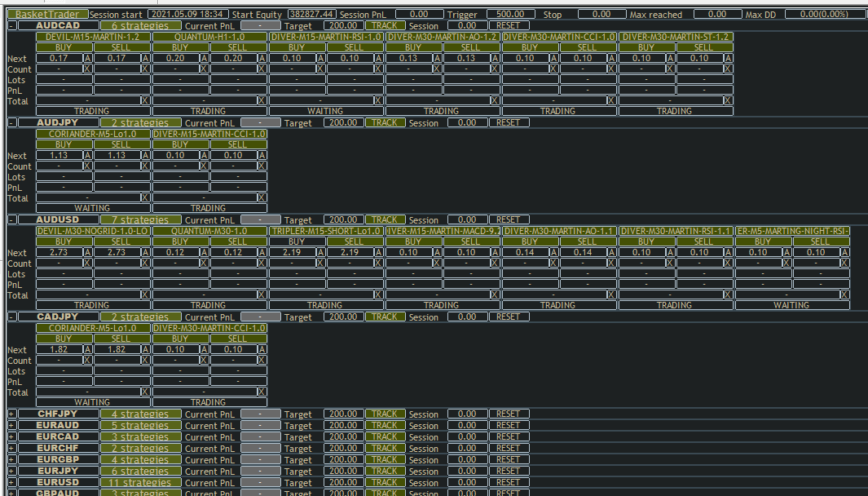The height and width of the screenshot is (496, 868).
Task: Expand the EURUSD basket row
Action: coord(11,482)
